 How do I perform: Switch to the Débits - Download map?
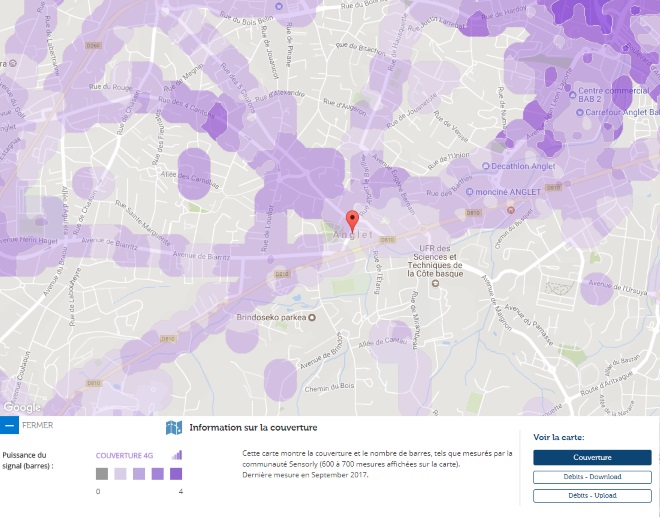pos(592,476)
